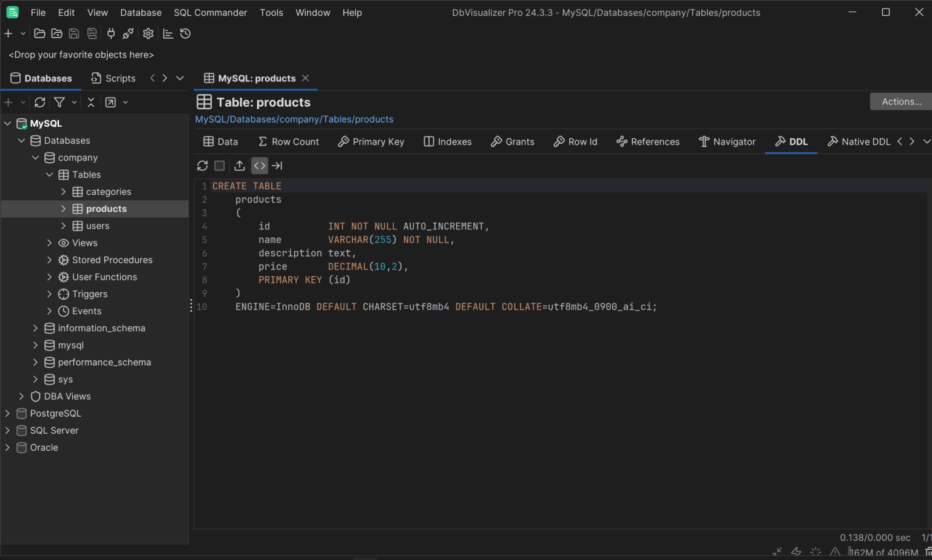Toggle the filter icon in the Databases panel

coord(58,102)
